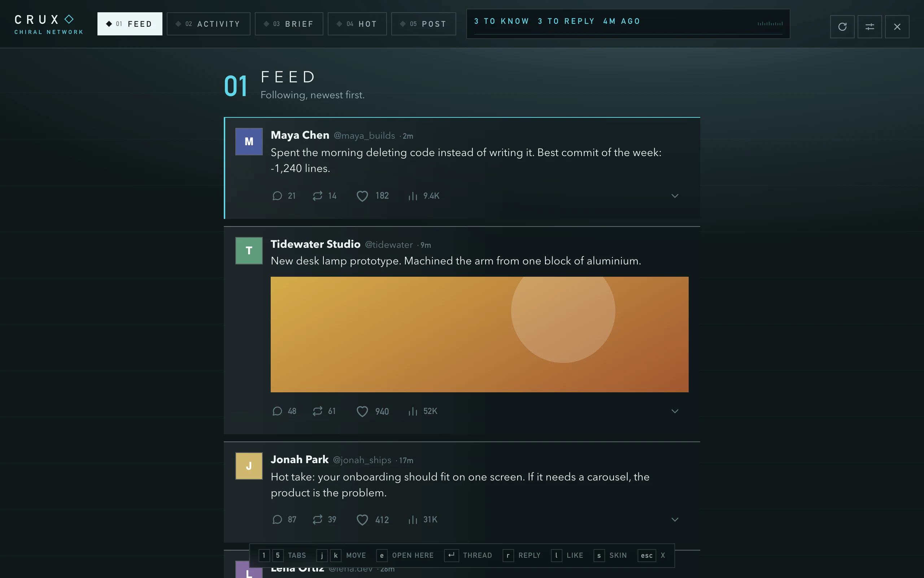The image size is (924, 578).
Task: Switch to the 01 Feed tab
Action: pos(130,24)
